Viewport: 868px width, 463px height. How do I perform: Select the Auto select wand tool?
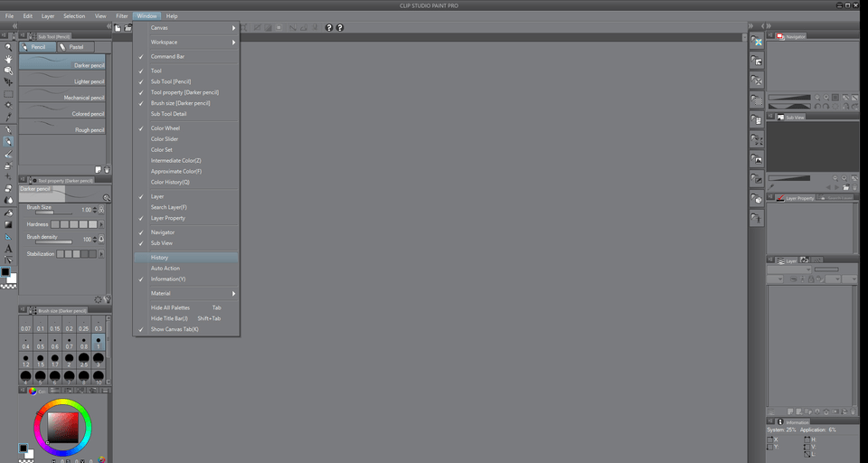click(8, 105)
